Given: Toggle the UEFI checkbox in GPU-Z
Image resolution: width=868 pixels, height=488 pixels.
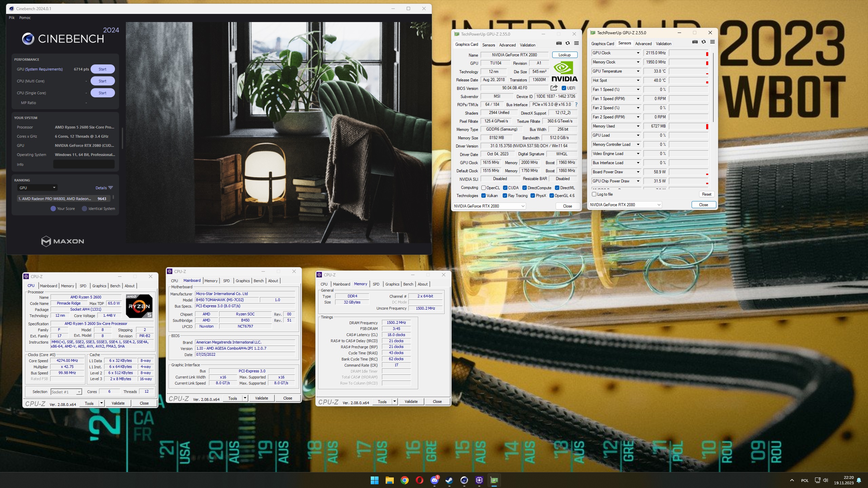Looking at the screenshot, I should point(564,88).
